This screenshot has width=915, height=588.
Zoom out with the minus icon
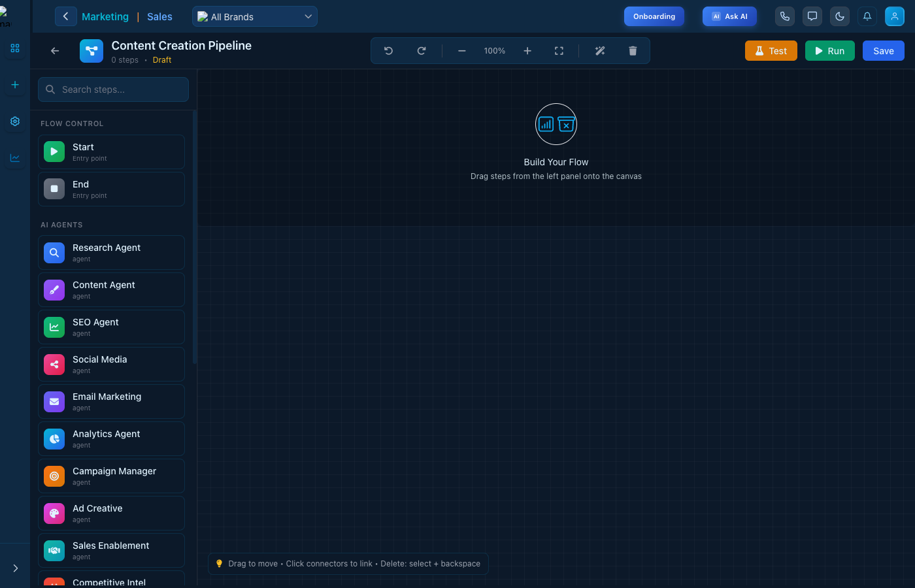click(462, 51)
